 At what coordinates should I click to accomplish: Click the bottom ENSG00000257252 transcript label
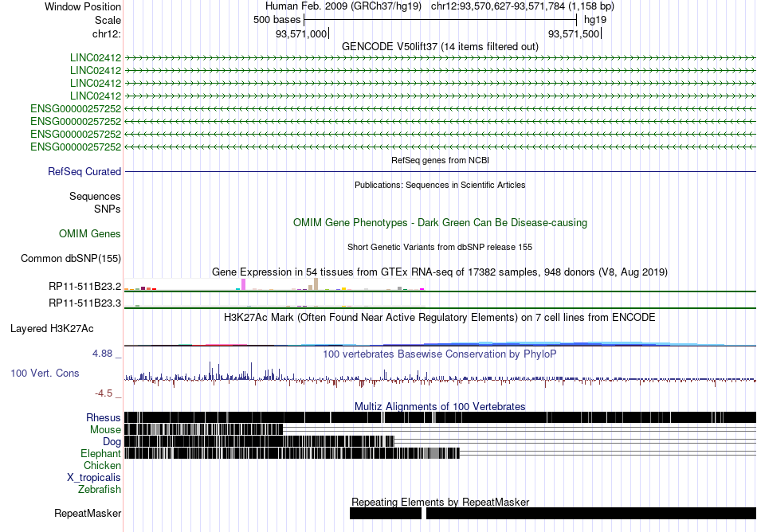[x=76, y=147]
